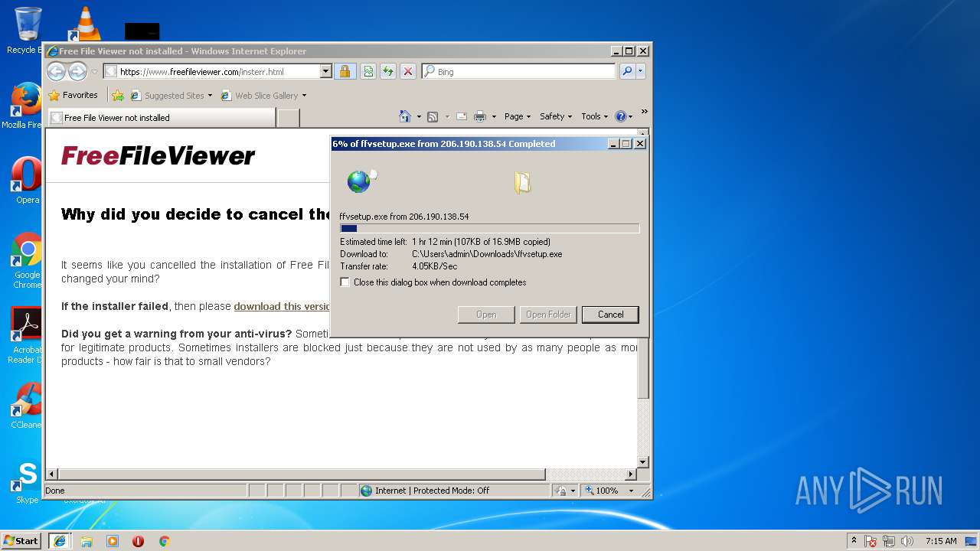Open Mozilla Firefox desktop icon
Screen dimensions: 980x551
tap(24, 106)
